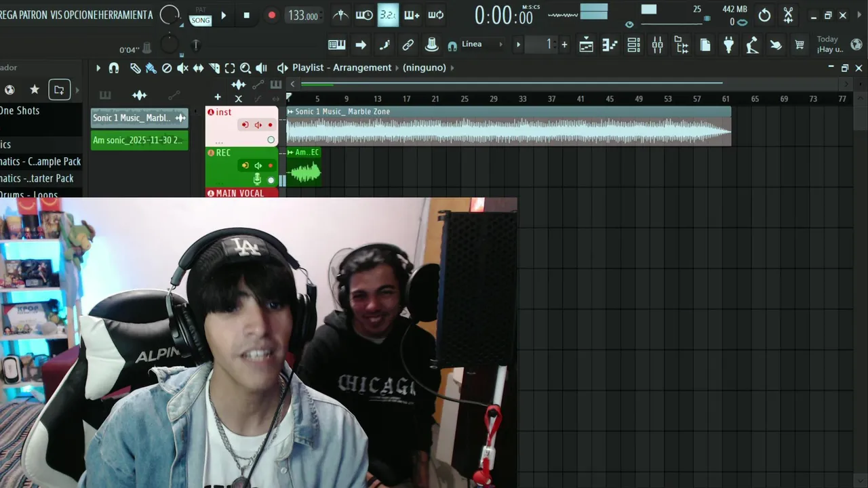Click the 133.000 tempo field

coord(302,16)
